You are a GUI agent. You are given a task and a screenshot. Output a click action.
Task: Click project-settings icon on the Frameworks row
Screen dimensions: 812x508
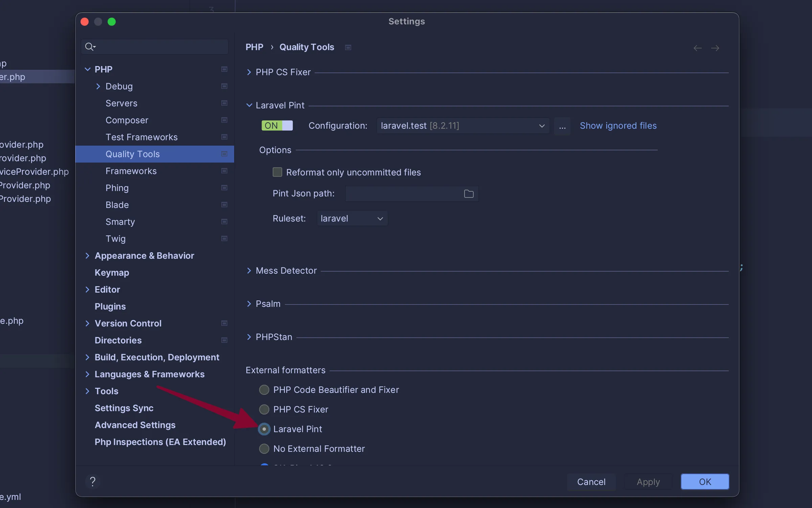[x=224, y=171]
